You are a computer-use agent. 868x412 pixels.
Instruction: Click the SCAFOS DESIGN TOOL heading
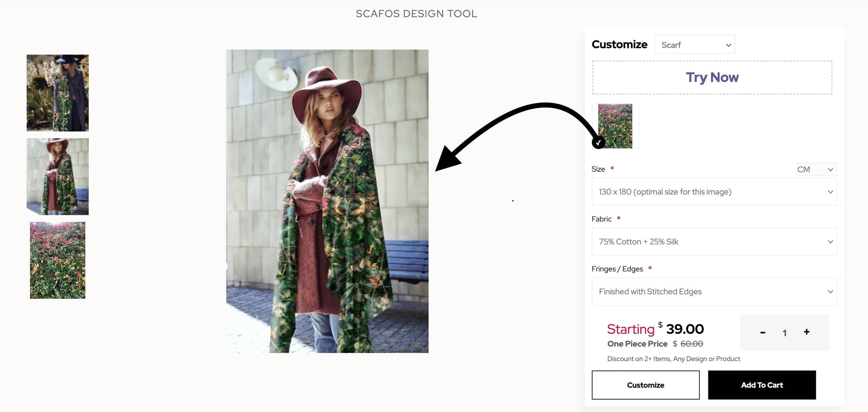416,14
